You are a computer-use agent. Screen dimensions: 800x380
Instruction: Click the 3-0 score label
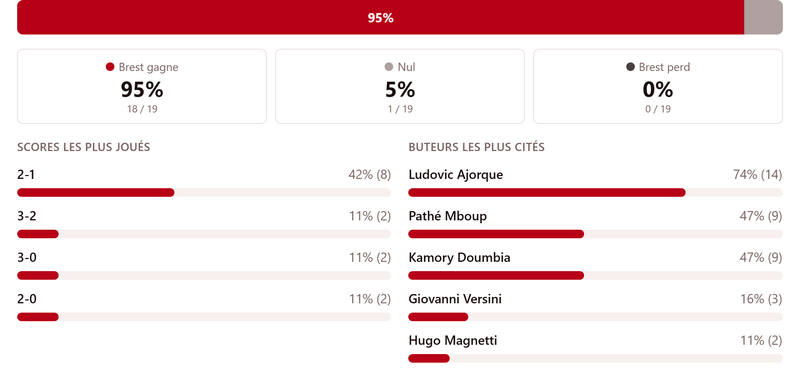27,258
